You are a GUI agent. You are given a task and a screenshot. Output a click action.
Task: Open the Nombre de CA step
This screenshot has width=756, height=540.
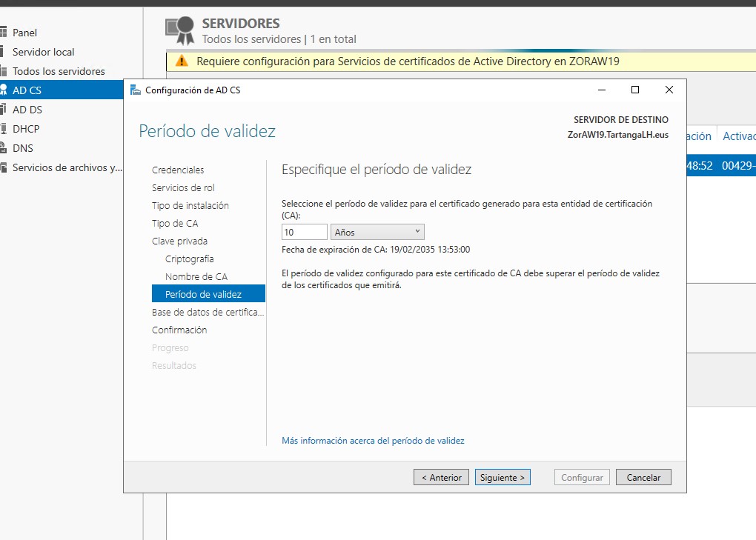point(196,277)
